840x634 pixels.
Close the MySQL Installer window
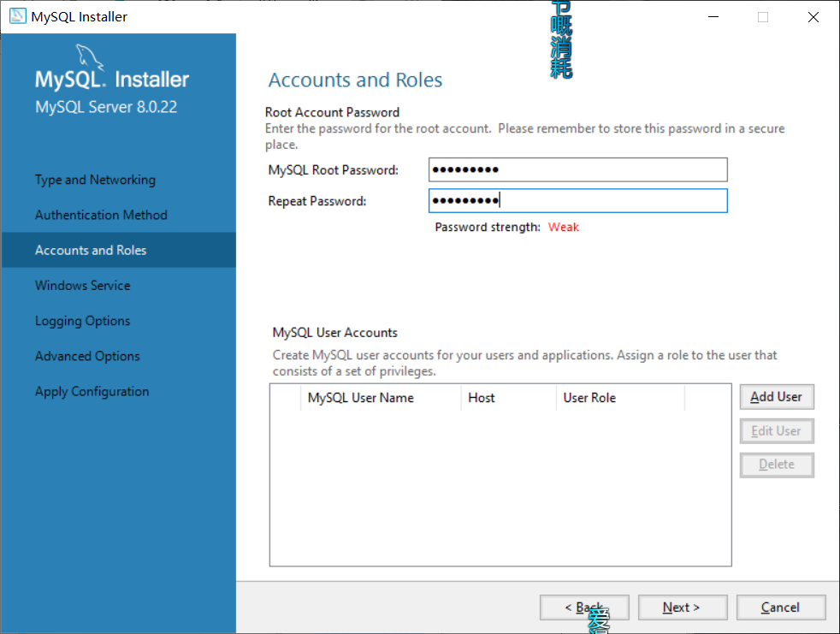pos(813,16)
